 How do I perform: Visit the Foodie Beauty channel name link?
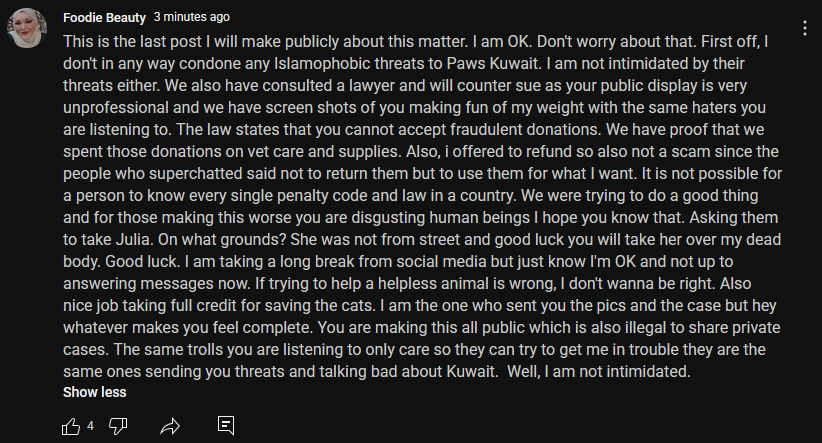coord(104,17)
